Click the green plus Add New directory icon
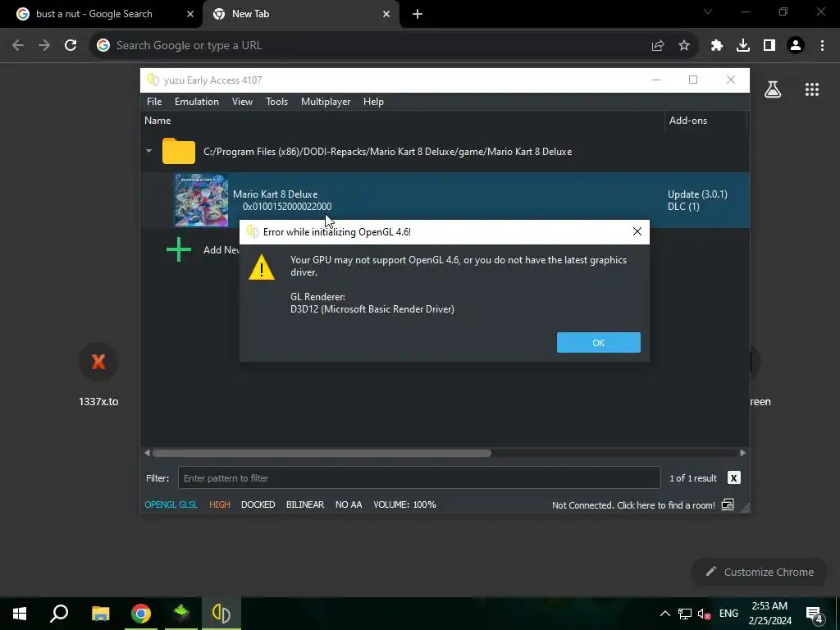Screen dimensions: 840x630 179,249
